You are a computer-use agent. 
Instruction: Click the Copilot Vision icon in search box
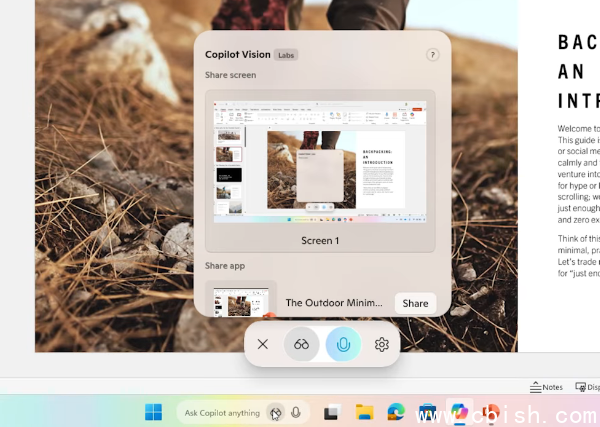coord(275,412)
